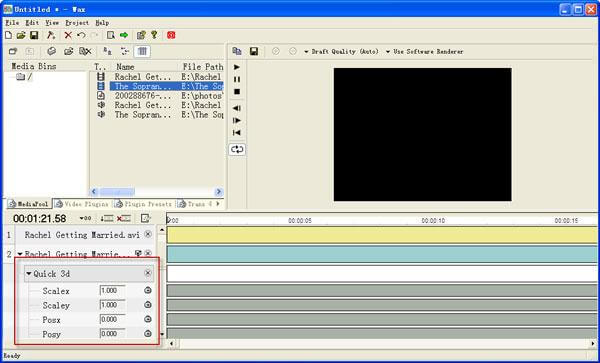Switch media list to list view icon
Viewport: 600px width, 363px height.
[x=125, y=51]
